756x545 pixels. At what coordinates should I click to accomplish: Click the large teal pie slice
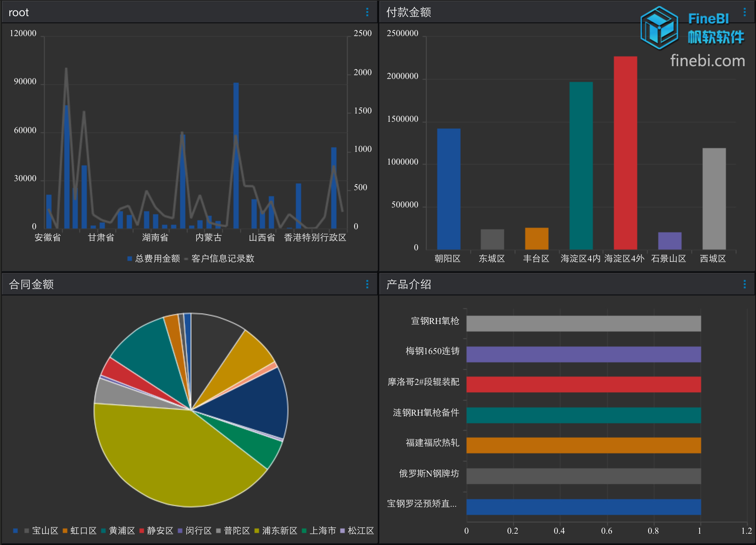click(x=150, y=357)
